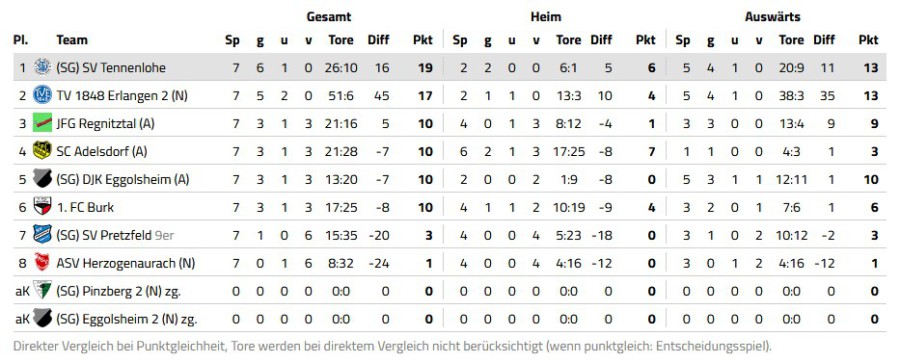Click the Auswärts column group header

773,17
